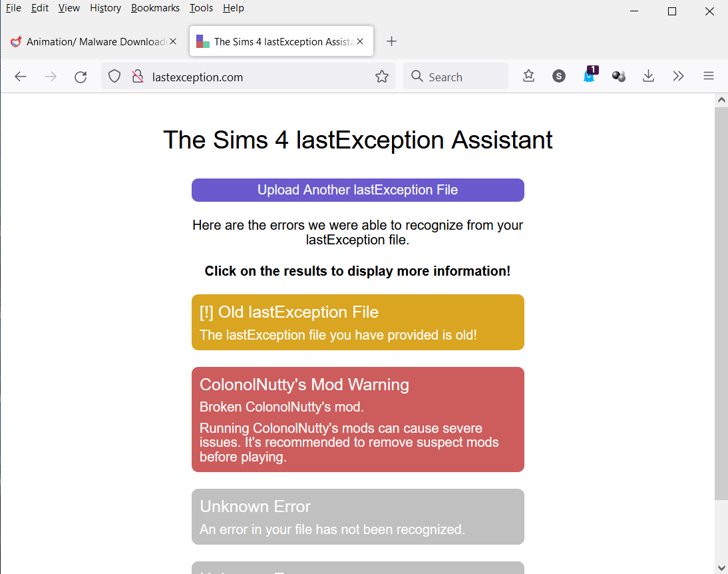The image size is (728, 574).
Task: Open the View menu
Action: pyautogui.click(x=69, y=8)
